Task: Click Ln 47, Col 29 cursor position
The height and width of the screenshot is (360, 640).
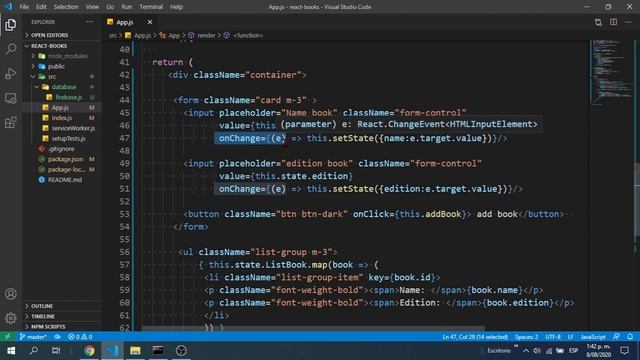Action: 475,337
